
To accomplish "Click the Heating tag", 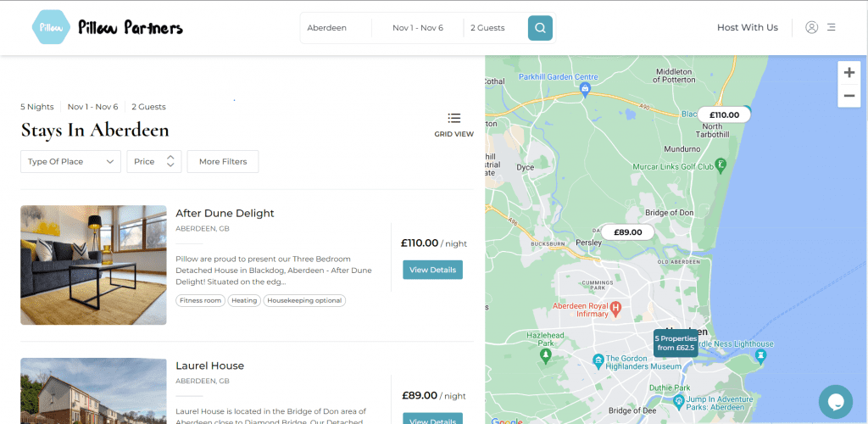I will pos(244,300).
